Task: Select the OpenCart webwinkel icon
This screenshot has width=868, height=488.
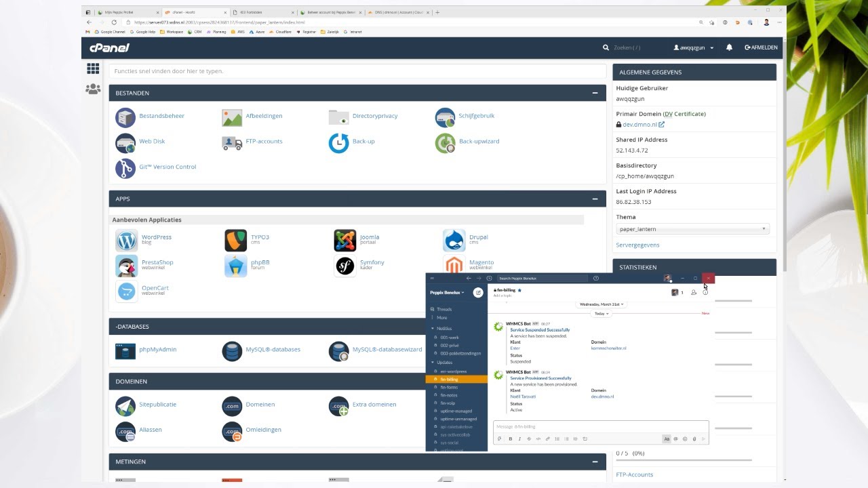Action: pos(126,291)
